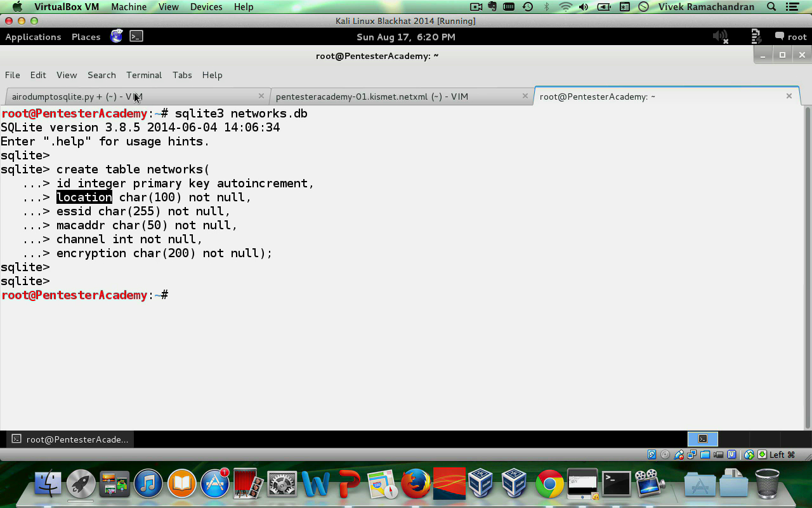This screenshot has width=812, height=508.
Task: Launch Firefox from the dock
Action: coord(416,484)
